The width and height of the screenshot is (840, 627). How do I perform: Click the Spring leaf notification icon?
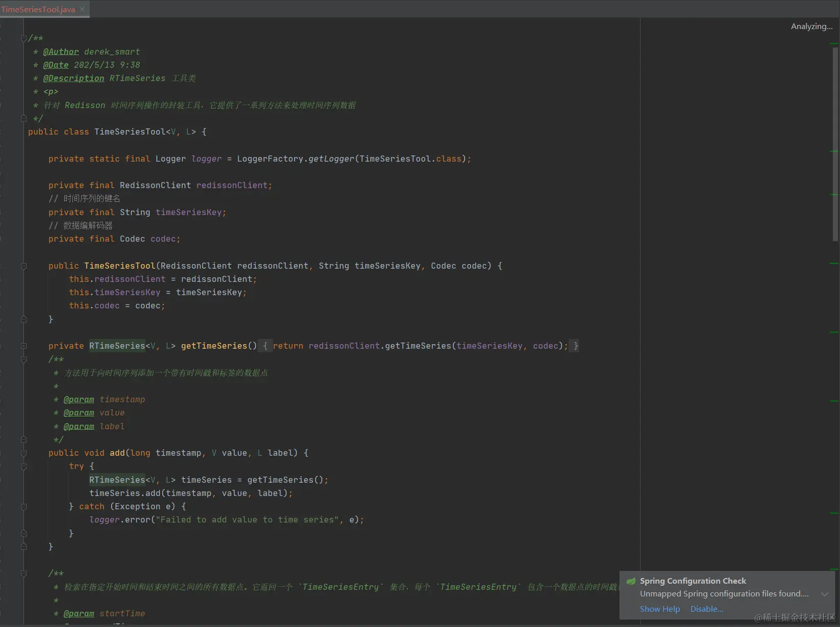click(x=631, y=581)
